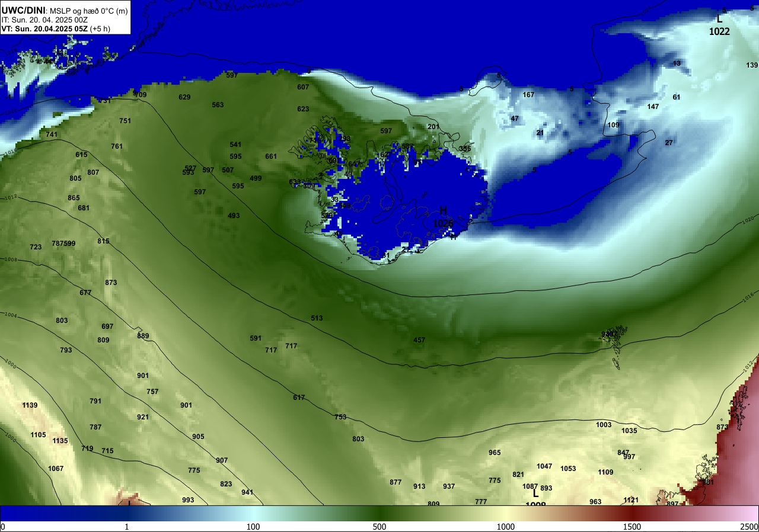Click the height value 493
Viewport: 759px width, 532px height.
[234, 216]
